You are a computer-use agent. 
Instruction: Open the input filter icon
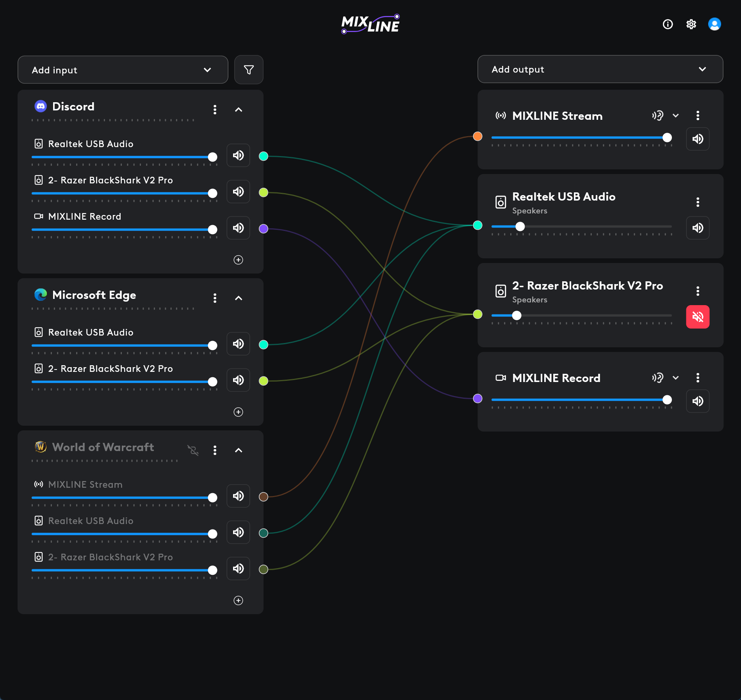(x=249, y=70)
